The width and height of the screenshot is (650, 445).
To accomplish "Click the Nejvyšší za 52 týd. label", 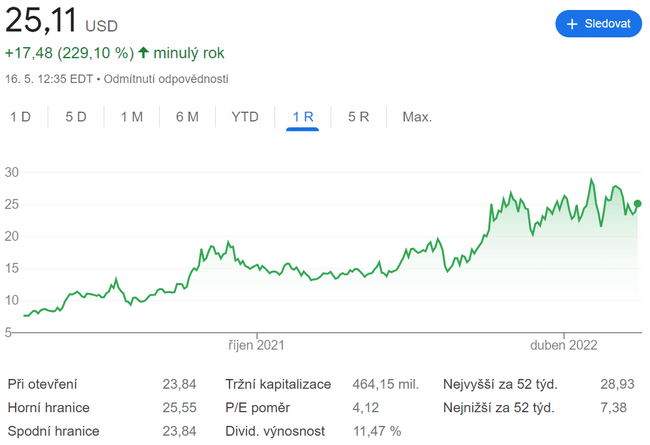I will tap(500, 384).
